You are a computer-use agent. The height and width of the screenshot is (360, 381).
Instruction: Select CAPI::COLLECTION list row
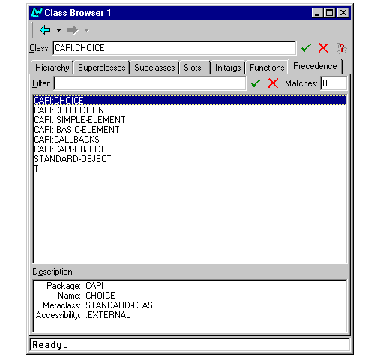point(190,110)
